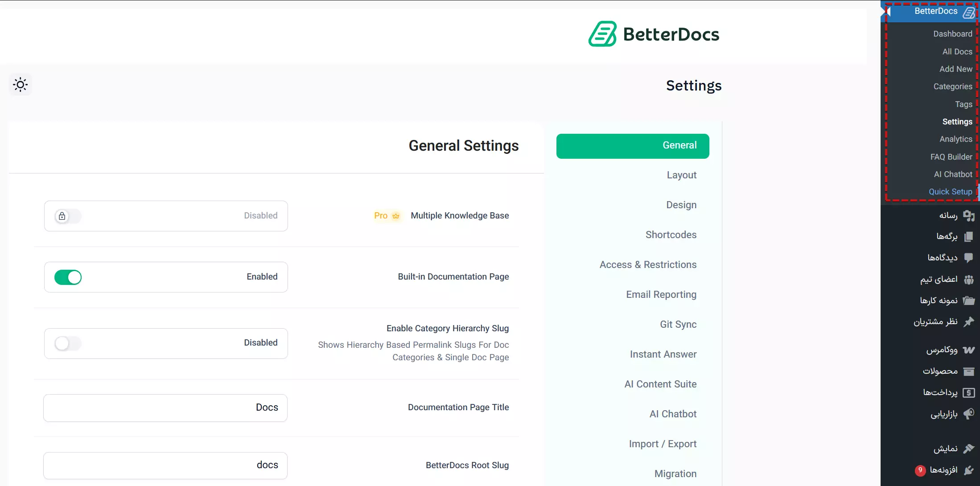Image resolution: width=980 pixels, height=486 pixels.
Task: Open the Git Sync tab
Action: tap(678, 325)
